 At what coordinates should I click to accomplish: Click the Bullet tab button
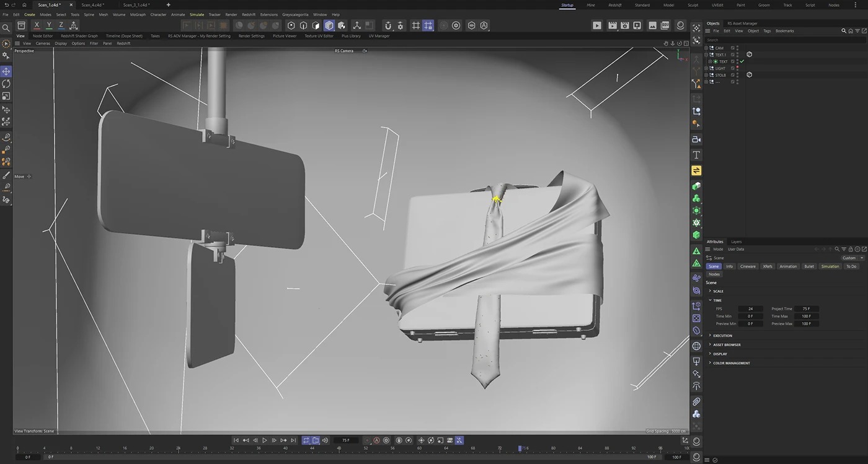pyautogui.click(x=808, y=266)
